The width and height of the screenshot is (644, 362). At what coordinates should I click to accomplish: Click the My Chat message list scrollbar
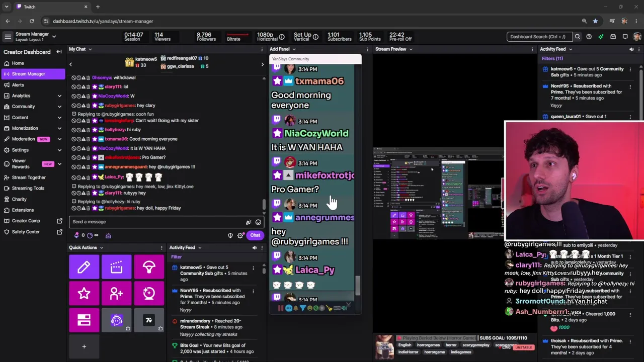click(x=264, y=205)
